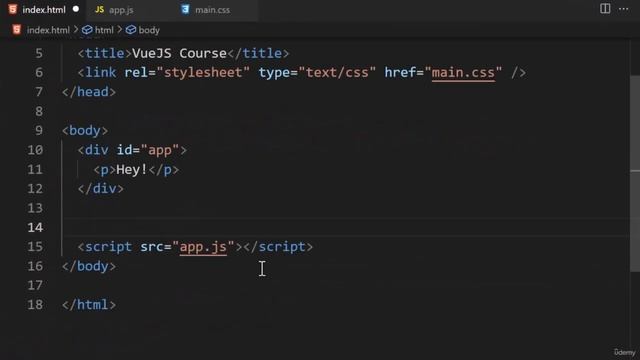Image resolution: width=640 pixels, height=360 pixels.
Task: Click the empty current line 14 in the editor
Action: [x=345, y=227]
